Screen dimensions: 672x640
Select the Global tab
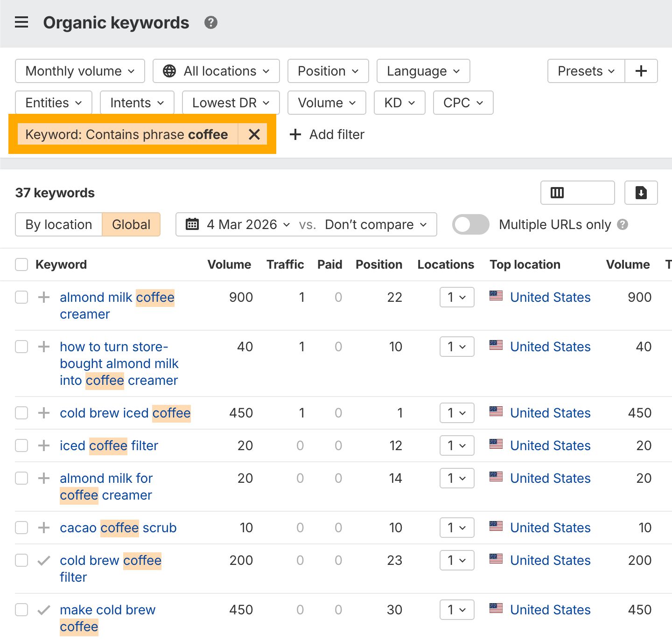(131, 224)
